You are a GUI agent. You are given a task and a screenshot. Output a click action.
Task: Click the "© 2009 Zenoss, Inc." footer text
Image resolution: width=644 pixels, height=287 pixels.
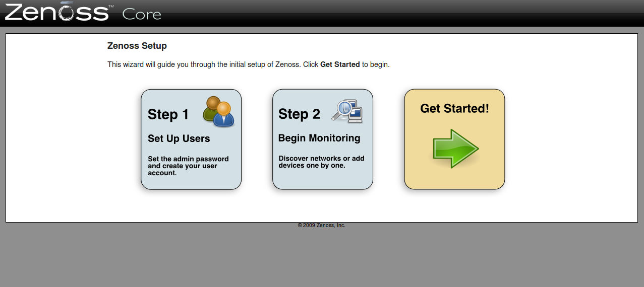click(x=321, y=226)
